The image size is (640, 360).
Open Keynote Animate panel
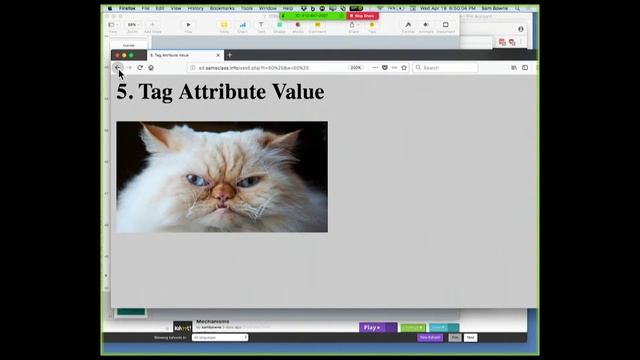426,27
